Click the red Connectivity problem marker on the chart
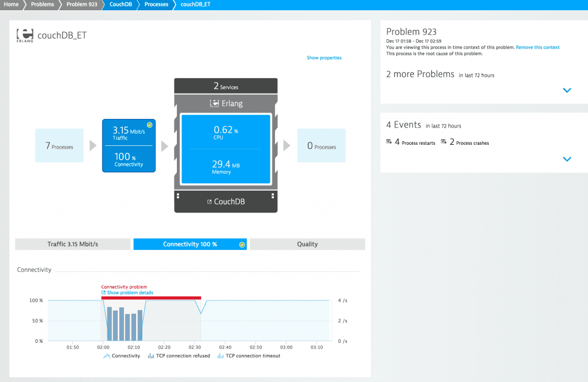The image size is (588, 382). (x=149, y=298)
